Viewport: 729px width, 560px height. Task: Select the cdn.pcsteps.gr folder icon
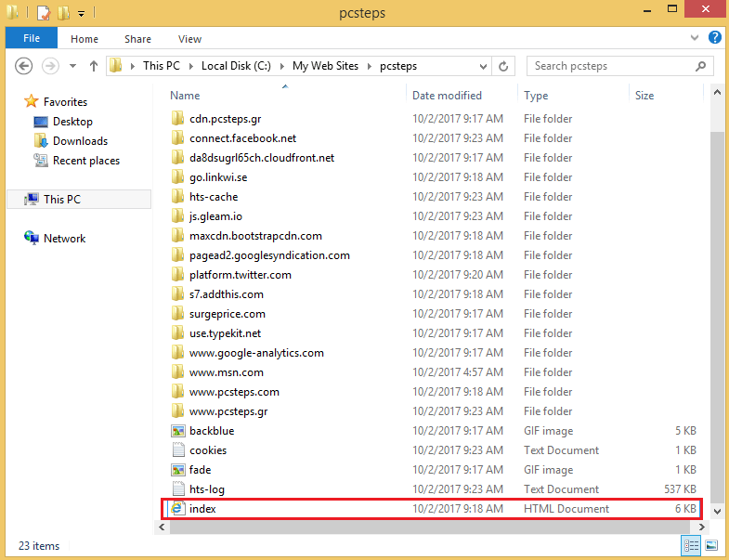click(x=177, y=119)
